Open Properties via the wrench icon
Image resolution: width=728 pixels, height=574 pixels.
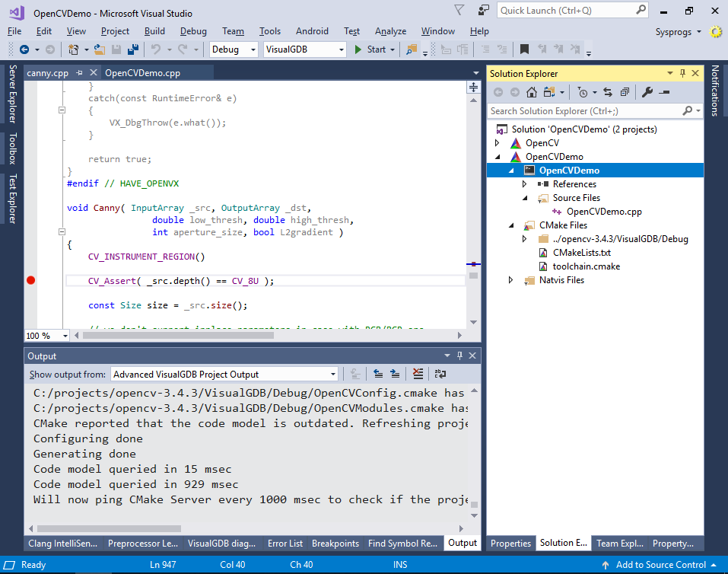pyautogui.click(x=647, y=92)
